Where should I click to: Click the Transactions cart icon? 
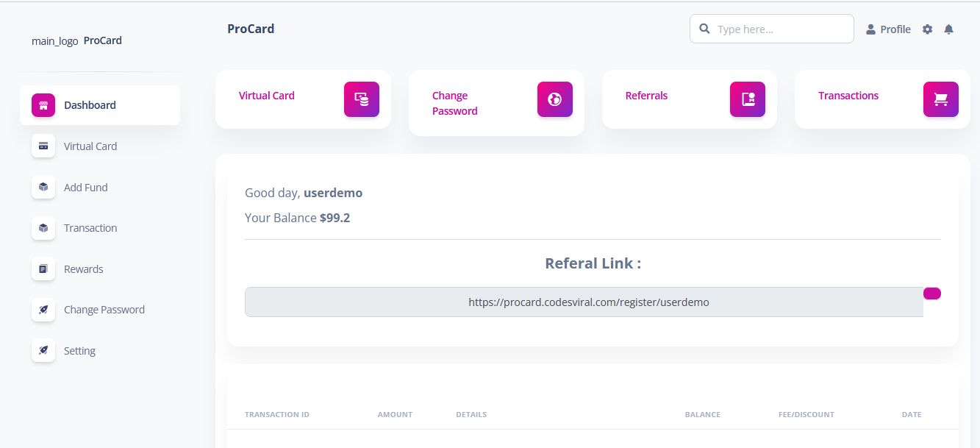click(x=940, y=99)
